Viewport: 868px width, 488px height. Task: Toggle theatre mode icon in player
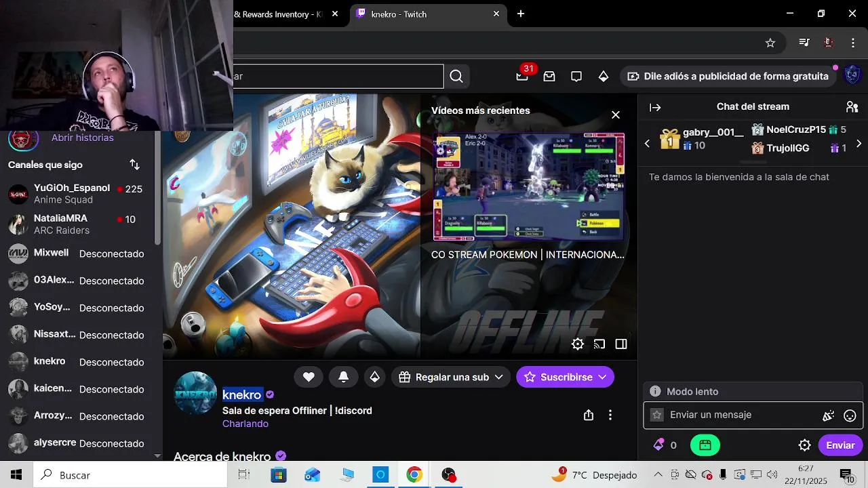click(621, 344)
